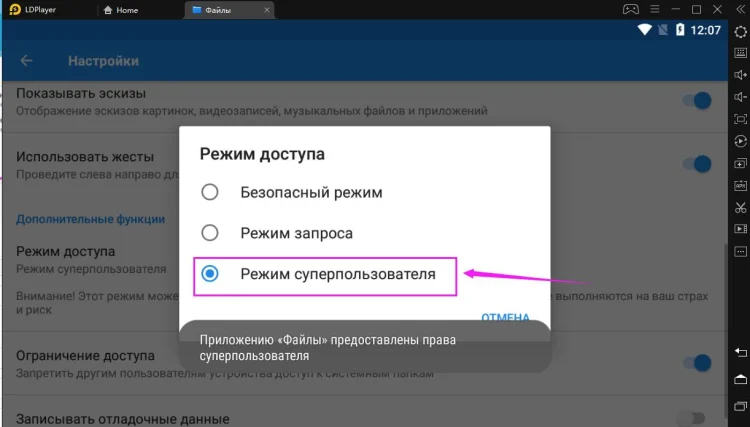
Task: Click Android home button in sidebar
Action: pos(740,380)
